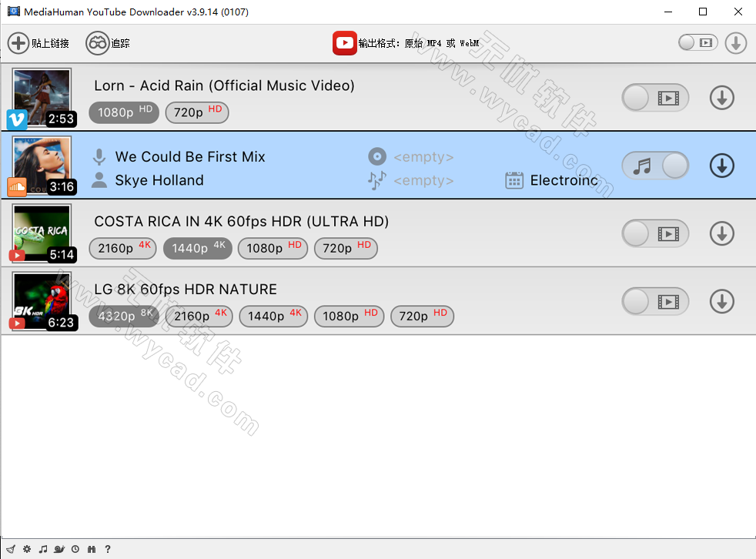Viewport: 756px width, 559px height.
Task: Clear the download list using the broom icon
Action: [11, 549]
